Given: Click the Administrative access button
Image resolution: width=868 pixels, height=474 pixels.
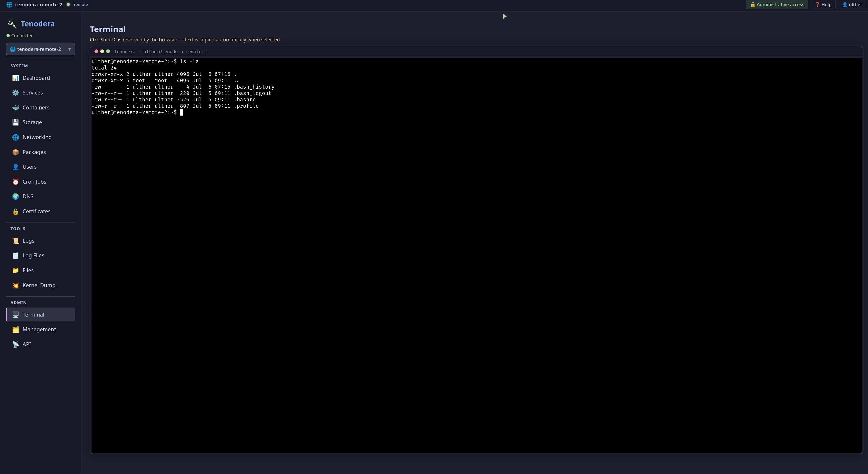Looking at the screenshot, I should [x=777, y=4].
